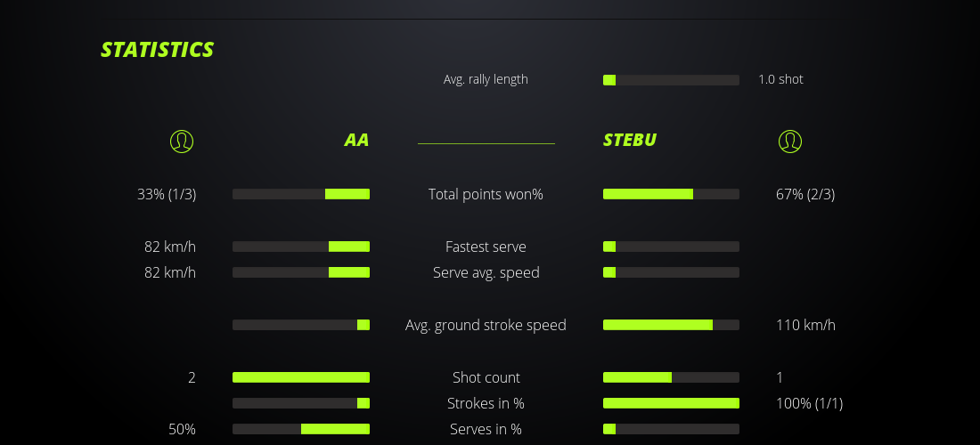Click the Total points won% label
The height and width of the screenshot is (445, 980).
[486, 194]
